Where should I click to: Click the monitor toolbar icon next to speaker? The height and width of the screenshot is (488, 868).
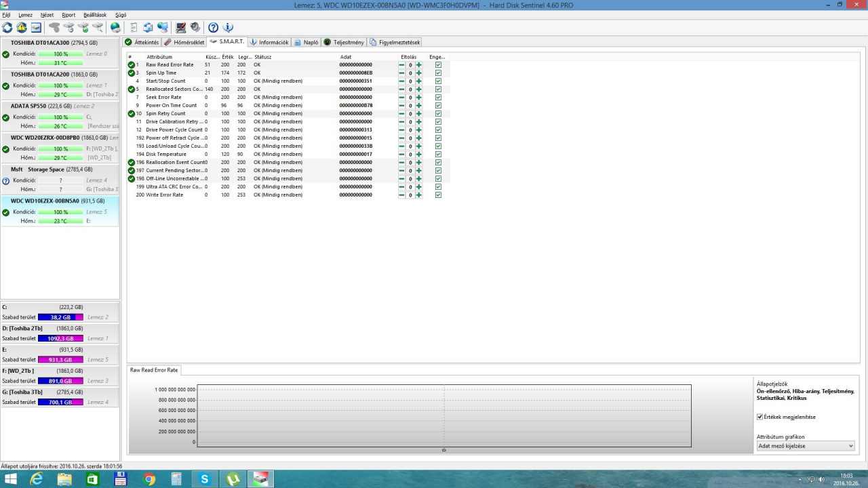[x=181, y=28]
